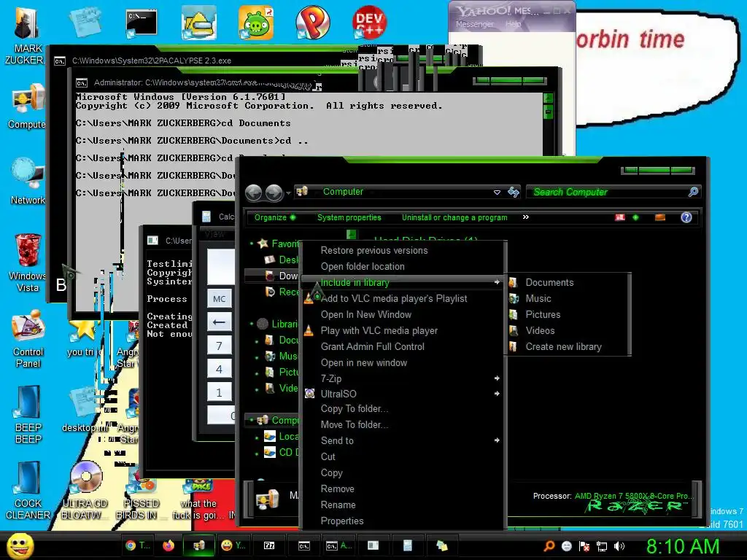Expand the UltraISO submenu

403,394
